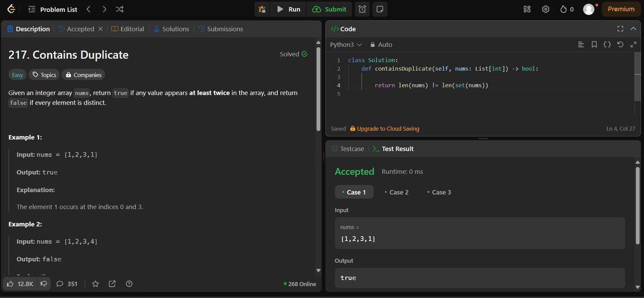Click the description panel scrollbar
Viewport: 644px width, 298px height.
[x=318, y=88]
